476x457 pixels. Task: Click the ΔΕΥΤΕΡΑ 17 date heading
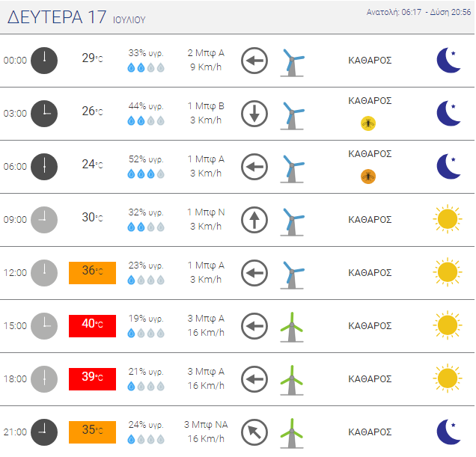point(57,17)
